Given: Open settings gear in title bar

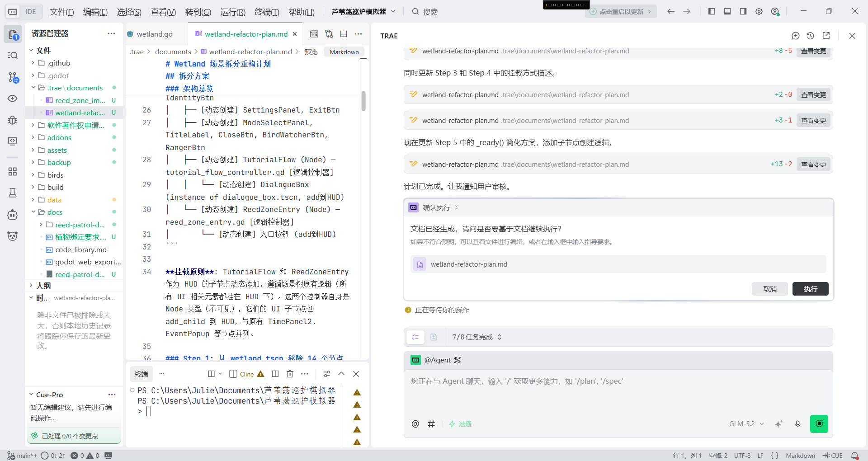Looking at the screenshot, I should (759, 12).
